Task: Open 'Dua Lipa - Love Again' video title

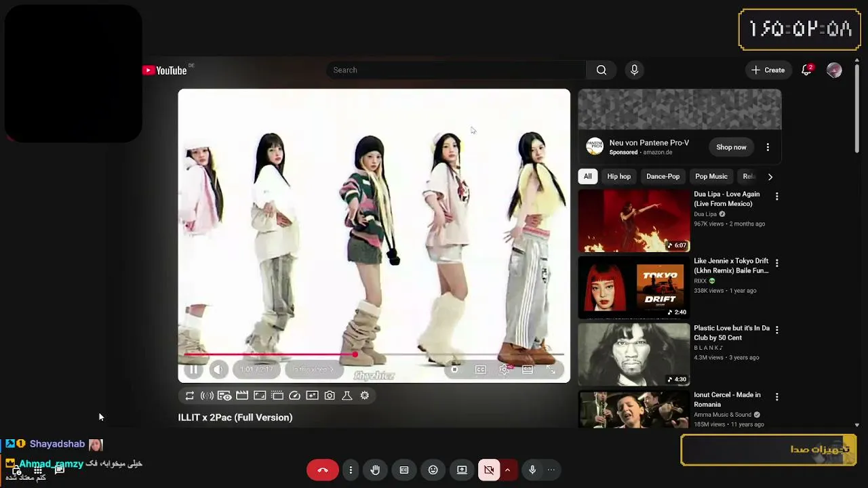Action: (x=727, y=199)
